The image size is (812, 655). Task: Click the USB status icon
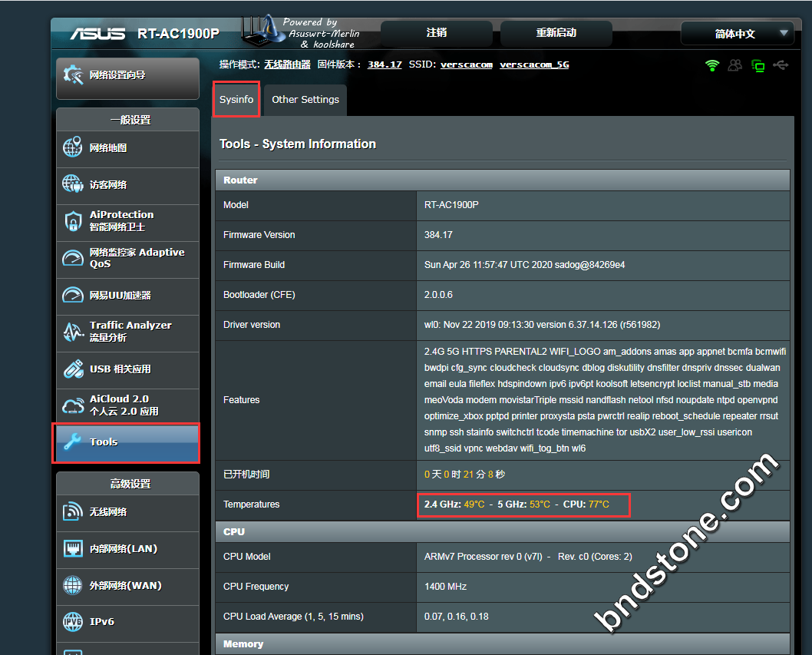click(x=781, y=65)
